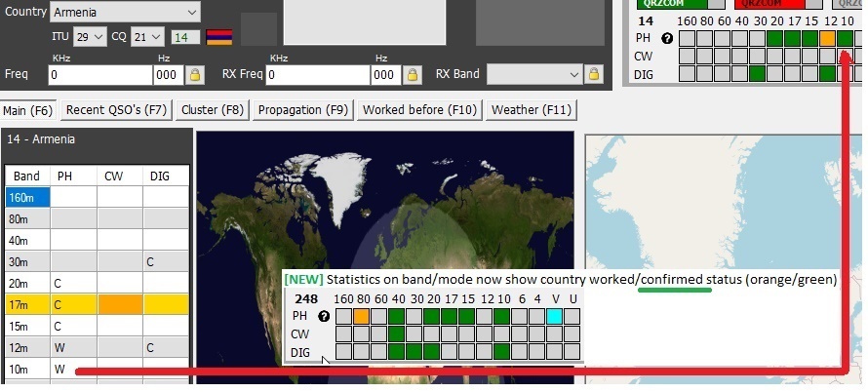This screenshot has height=392, width=868.
Task: Click the RX Freq KHz input field
Action: [x=318, y=75]
